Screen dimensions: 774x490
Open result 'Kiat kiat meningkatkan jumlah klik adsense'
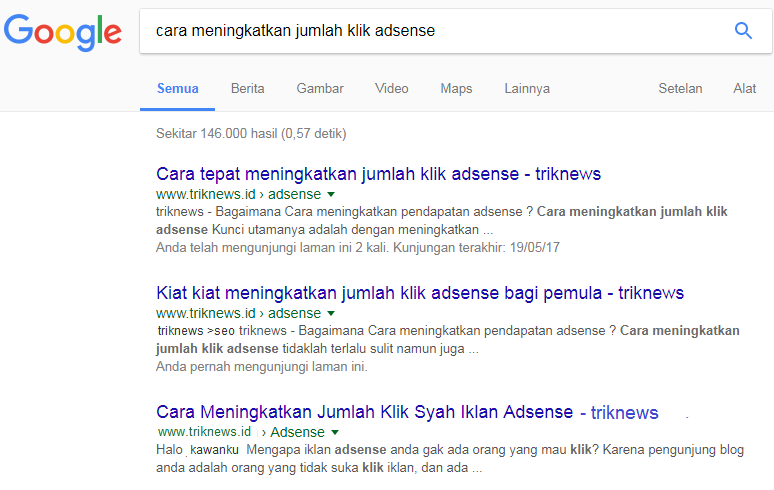pos(420,293)
